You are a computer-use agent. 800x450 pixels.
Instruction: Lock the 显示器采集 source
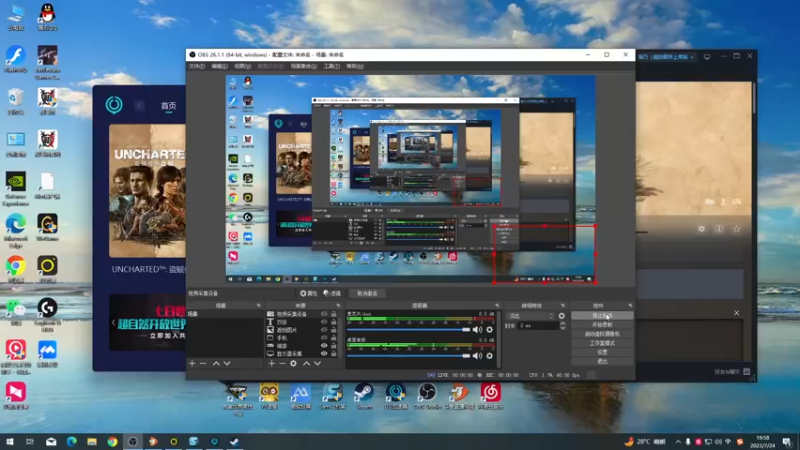click(334, 354)
